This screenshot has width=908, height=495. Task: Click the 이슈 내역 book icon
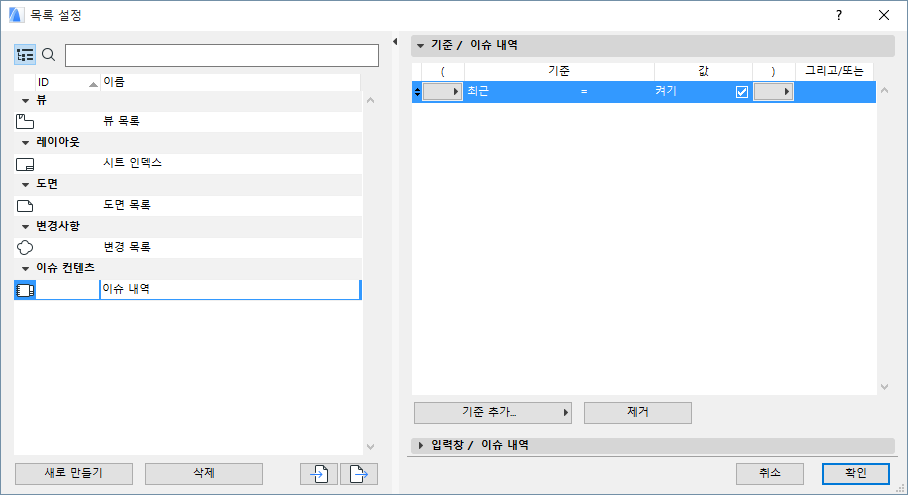[x=25, y=289]
